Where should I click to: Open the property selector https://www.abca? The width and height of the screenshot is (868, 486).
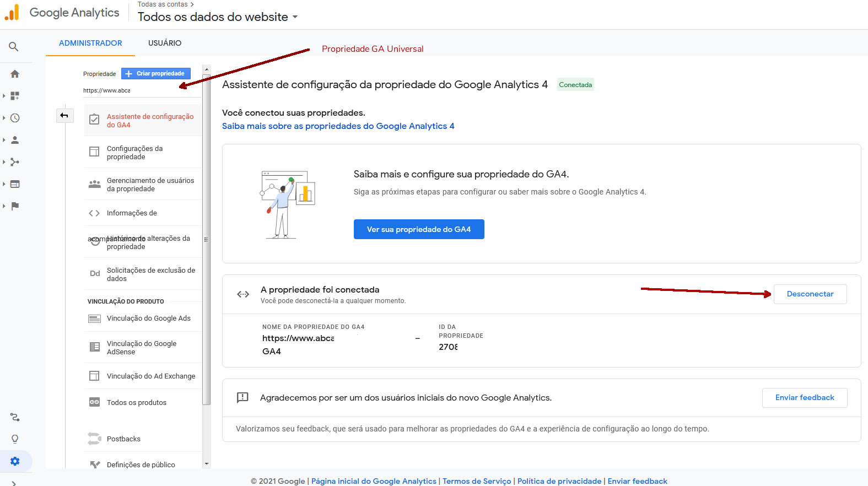coord(141,90)
